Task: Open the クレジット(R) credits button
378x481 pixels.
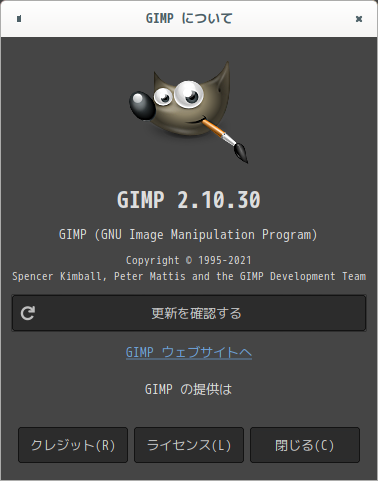Action: [x=73, y=445]
